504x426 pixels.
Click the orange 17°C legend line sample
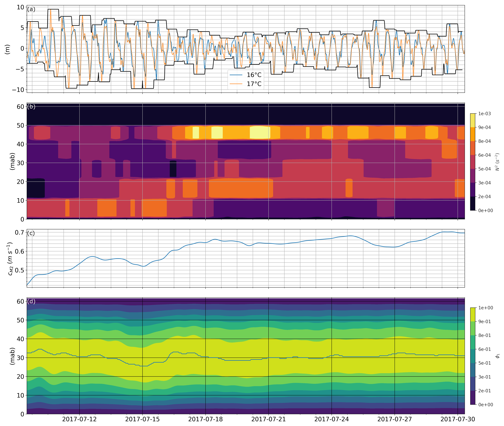(x=236, y=84)
